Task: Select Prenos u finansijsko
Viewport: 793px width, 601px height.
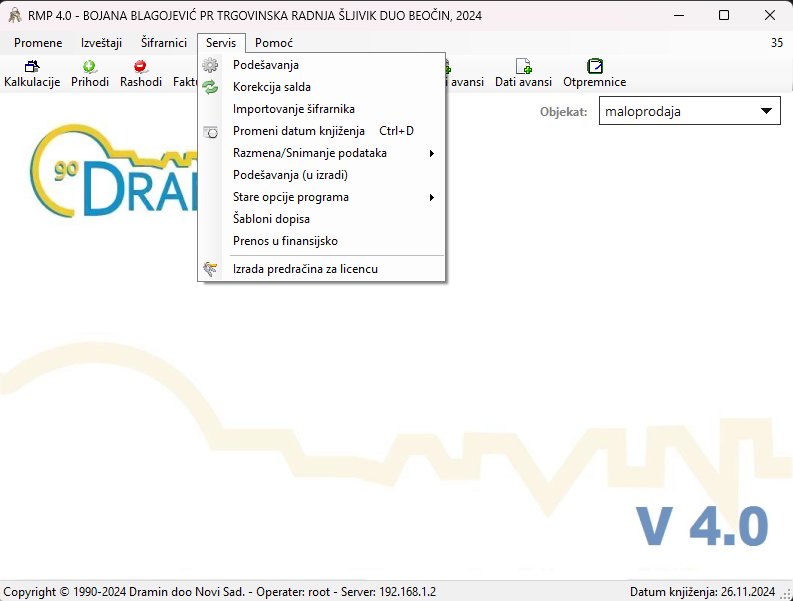Action: pos(322,241)
